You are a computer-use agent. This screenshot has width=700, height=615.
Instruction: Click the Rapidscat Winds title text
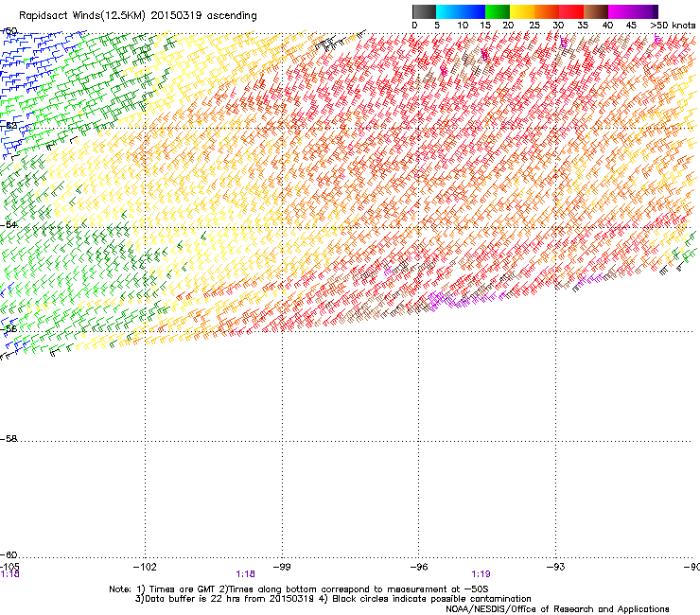(x=138, y=16)
